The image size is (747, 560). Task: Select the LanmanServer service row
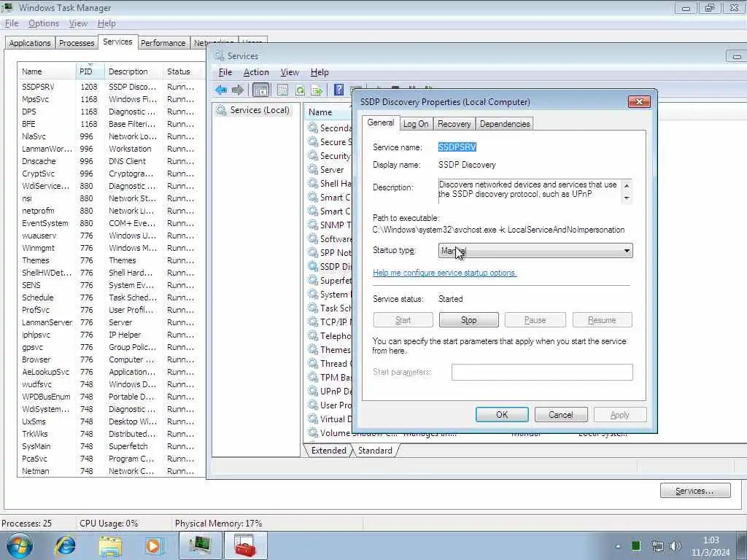[x=111, y=322]
